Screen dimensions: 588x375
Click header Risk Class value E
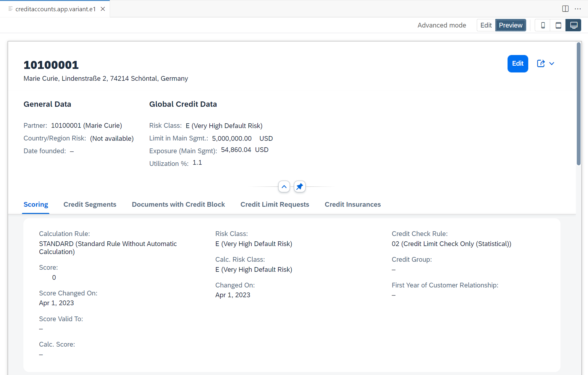coord(224,126)
